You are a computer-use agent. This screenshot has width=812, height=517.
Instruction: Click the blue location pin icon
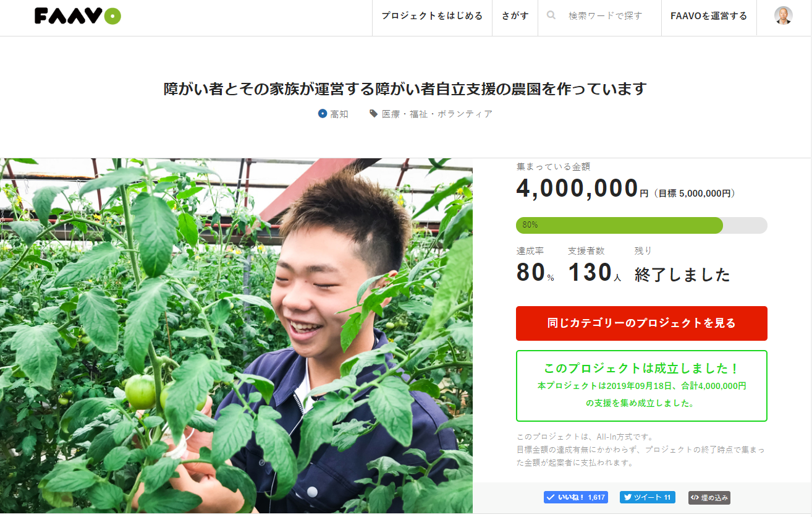322,114
